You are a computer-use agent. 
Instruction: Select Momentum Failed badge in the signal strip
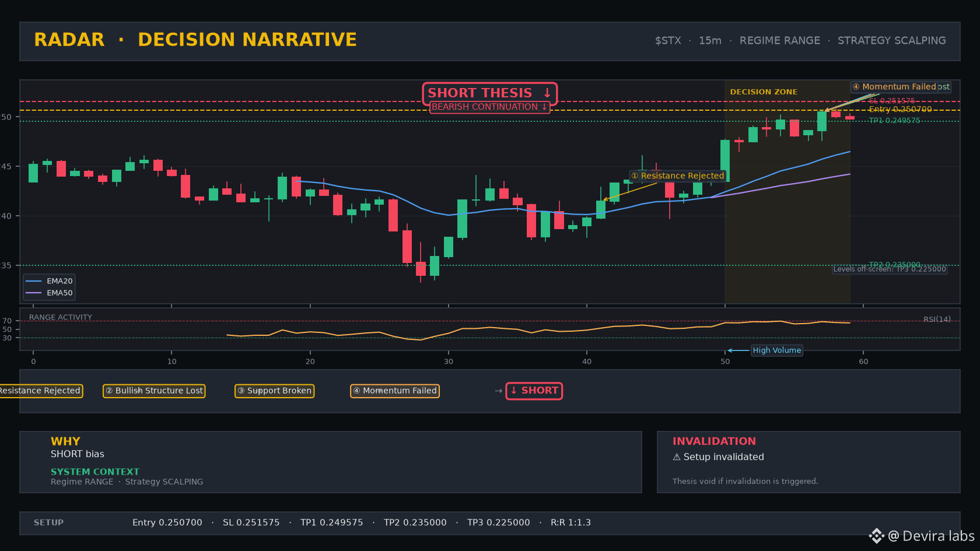[395, 391]
